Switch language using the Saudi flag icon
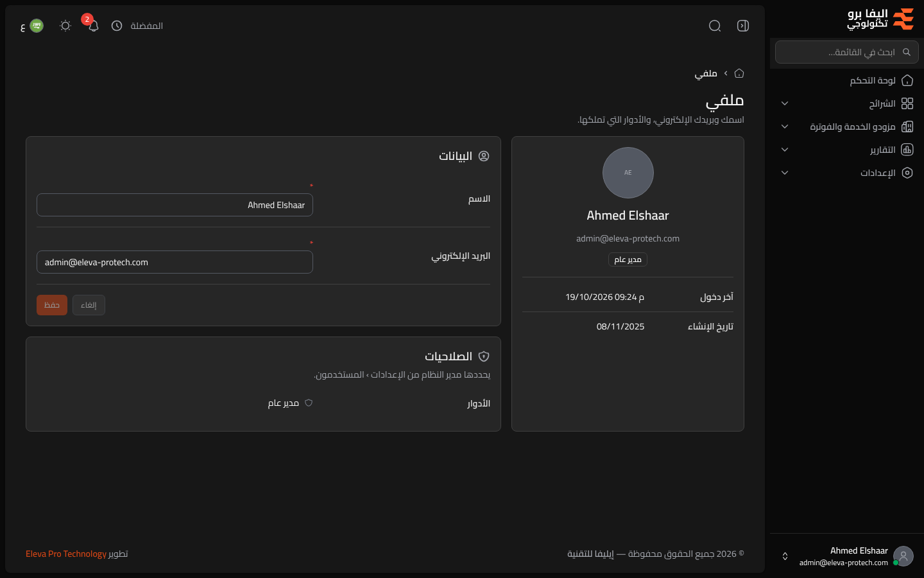This screenshot has height=578, width=924. pos(37,26)
